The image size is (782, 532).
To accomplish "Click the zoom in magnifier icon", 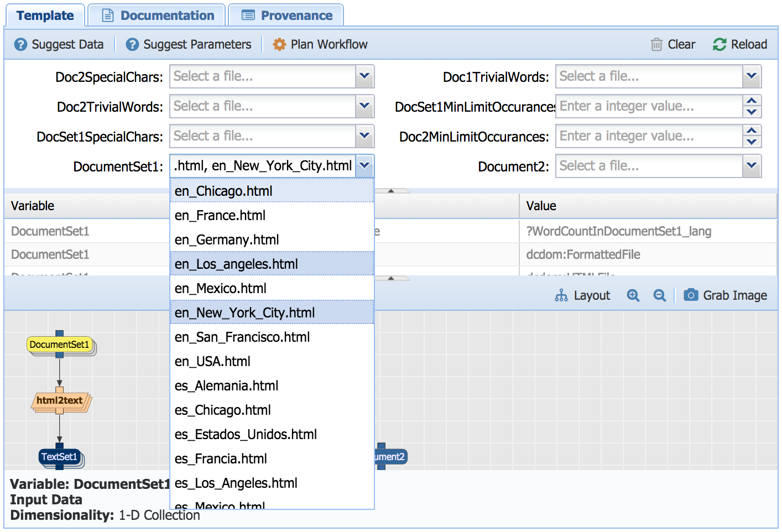I will click(633, 295).
